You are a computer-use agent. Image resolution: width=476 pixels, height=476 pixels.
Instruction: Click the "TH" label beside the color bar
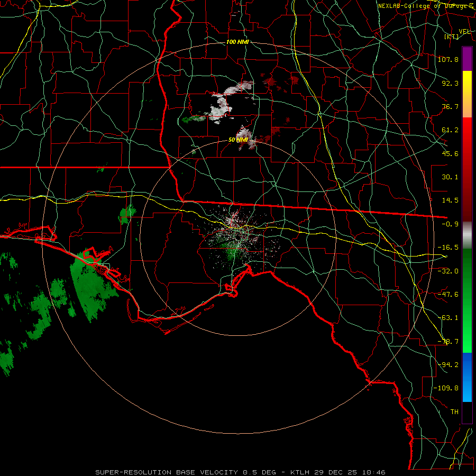[454, 412]
